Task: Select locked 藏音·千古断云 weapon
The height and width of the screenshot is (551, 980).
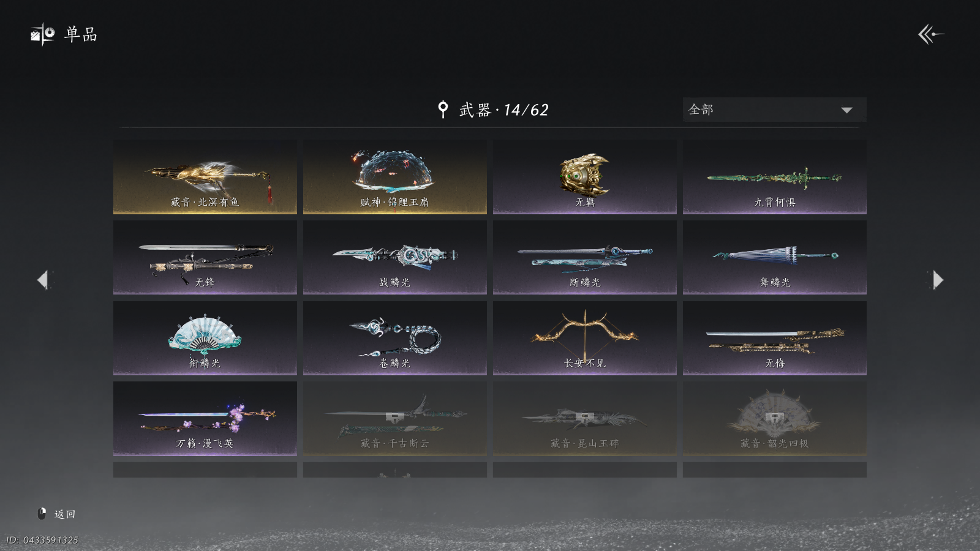Action: tap(395, 418)
